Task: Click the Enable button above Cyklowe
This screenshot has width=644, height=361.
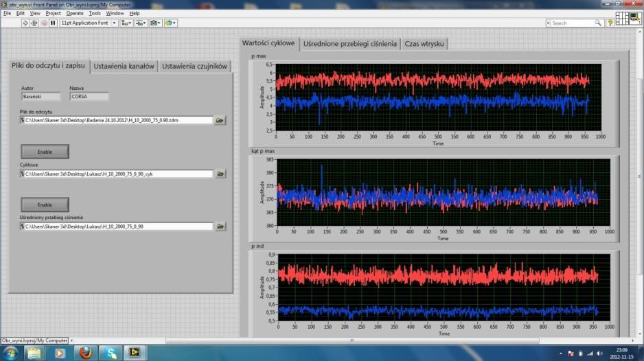Action: tap(45, 152)
